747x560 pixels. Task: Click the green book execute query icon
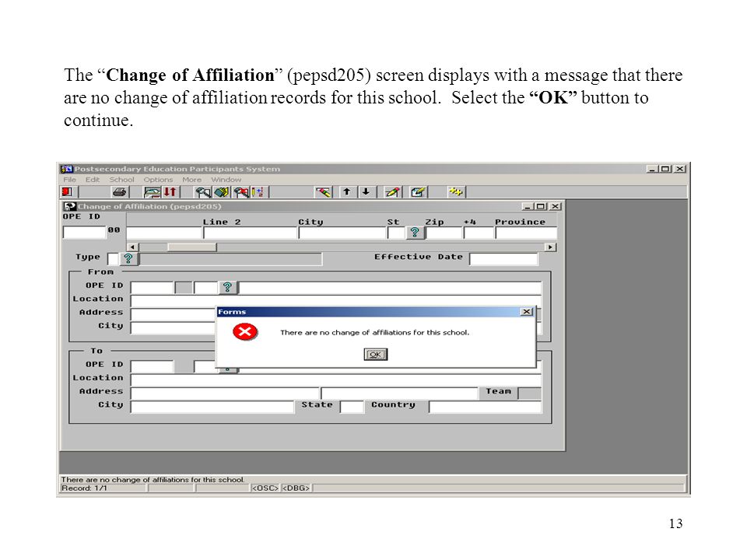[x=222, y=192]
